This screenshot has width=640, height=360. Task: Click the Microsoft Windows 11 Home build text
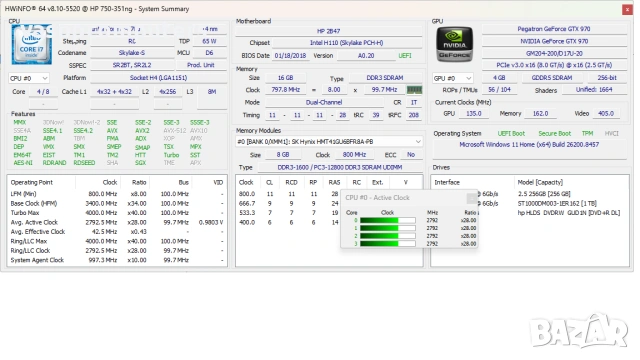[x=529, y=144]
